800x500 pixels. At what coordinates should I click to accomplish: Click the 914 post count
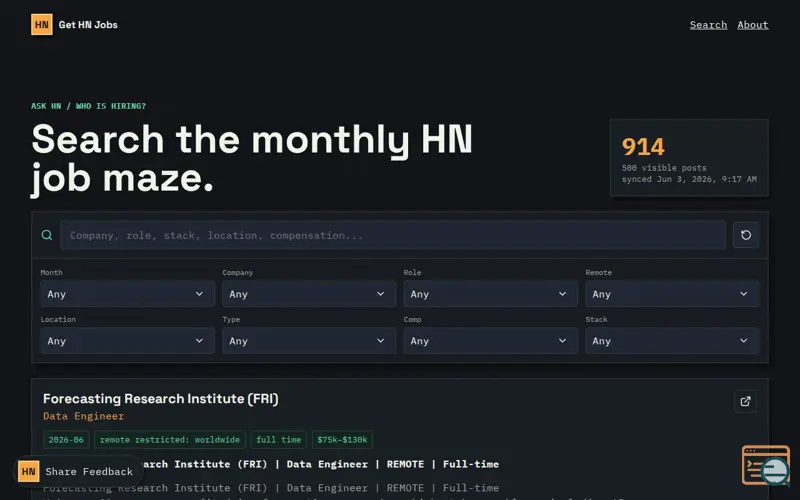coord(643,147)
